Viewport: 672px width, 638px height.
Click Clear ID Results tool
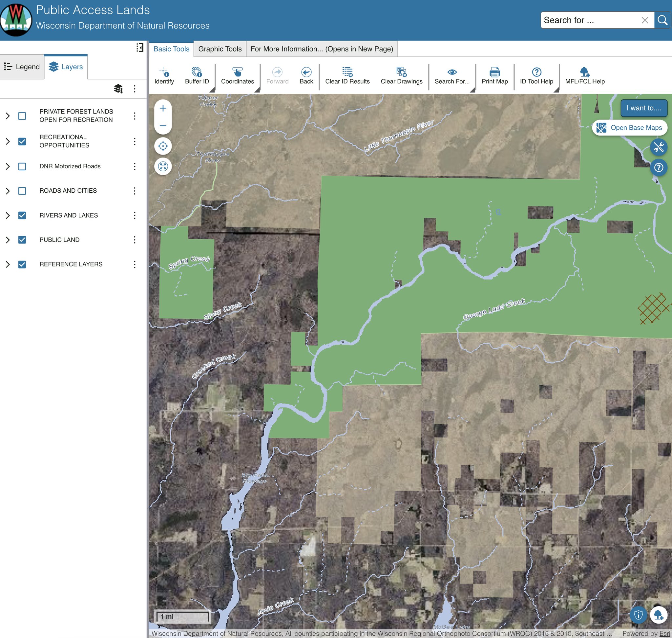tap(347, 75)
